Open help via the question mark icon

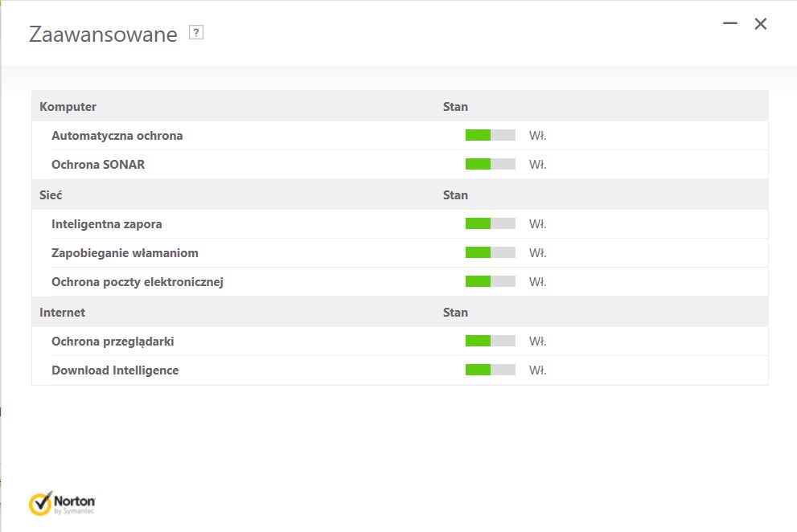tap(196, 32)
